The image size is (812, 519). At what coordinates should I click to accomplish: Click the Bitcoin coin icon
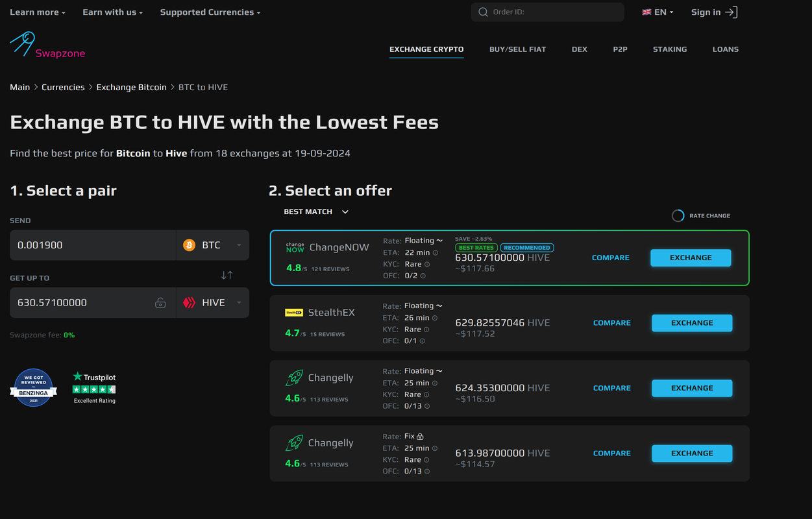(190, 245)
